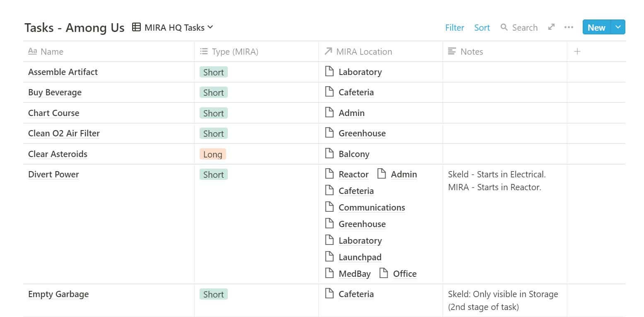The image size is (644, 317).
Task: Click the table view icon beside MIRA HQ Tasks
Action: tap(136, 27)
